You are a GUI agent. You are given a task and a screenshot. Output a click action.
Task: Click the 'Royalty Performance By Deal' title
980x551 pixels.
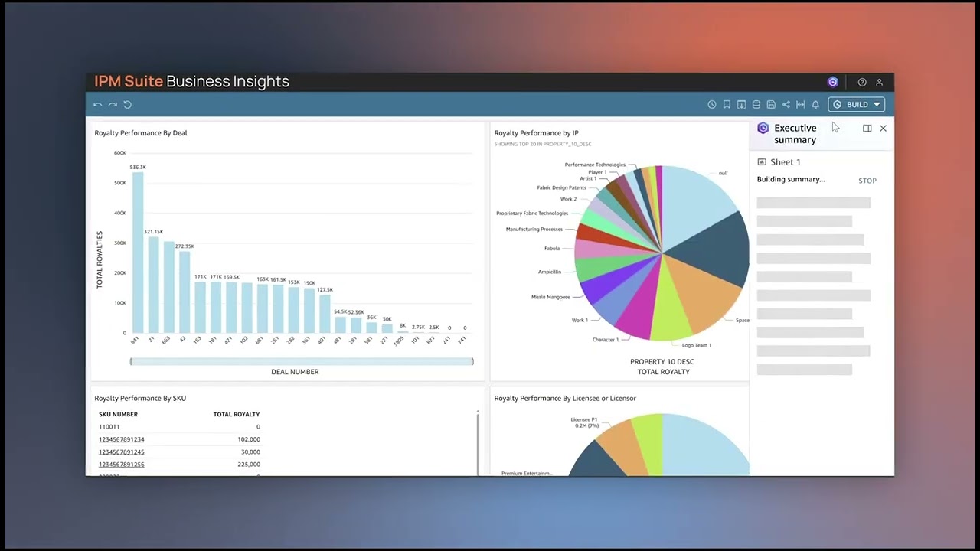coord(141,133)
